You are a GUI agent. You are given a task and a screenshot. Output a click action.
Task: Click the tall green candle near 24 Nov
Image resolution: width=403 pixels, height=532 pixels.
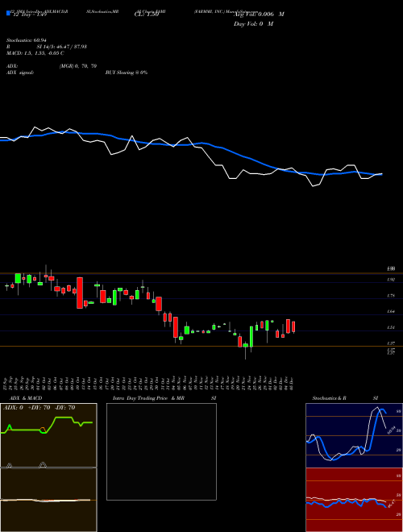[251, 337]
